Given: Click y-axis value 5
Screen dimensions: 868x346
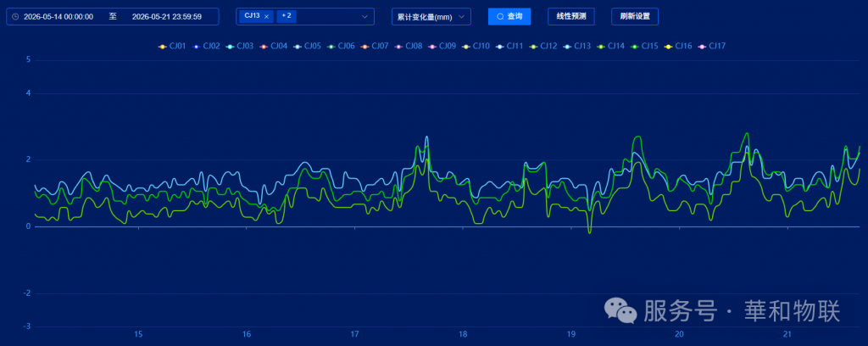Looking at the screenshot, I should 28,60.
